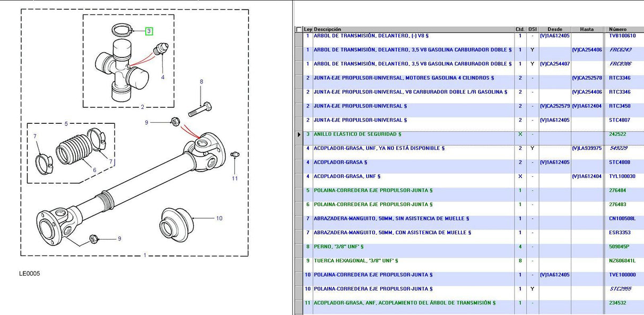Click callout 5 above the gaiter box
This screenshot has width=644, height=315.
tap(66, 124)
